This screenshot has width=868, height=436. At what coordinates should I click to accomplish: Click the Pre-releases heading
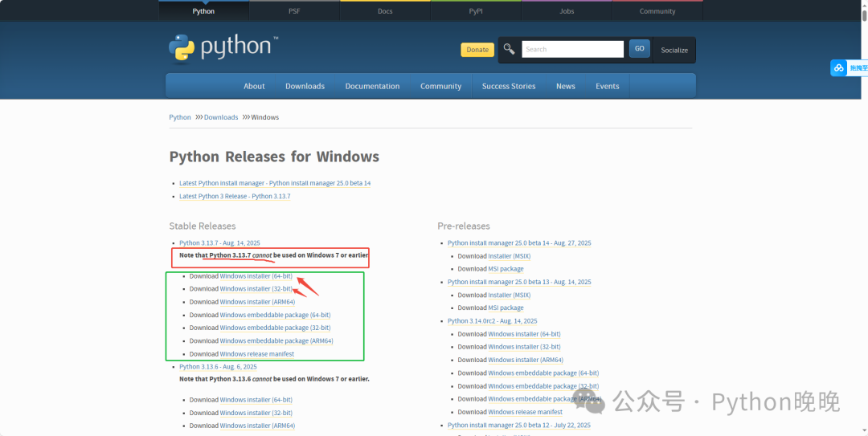pyautogui.click(x=464, y=226)
